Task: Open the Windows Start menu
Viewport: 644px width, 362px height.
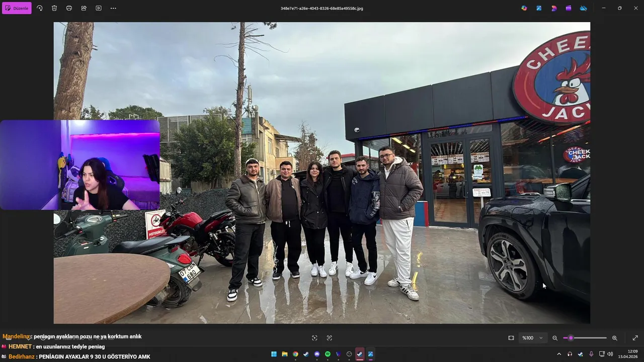Action: click(x=274, y=354)
